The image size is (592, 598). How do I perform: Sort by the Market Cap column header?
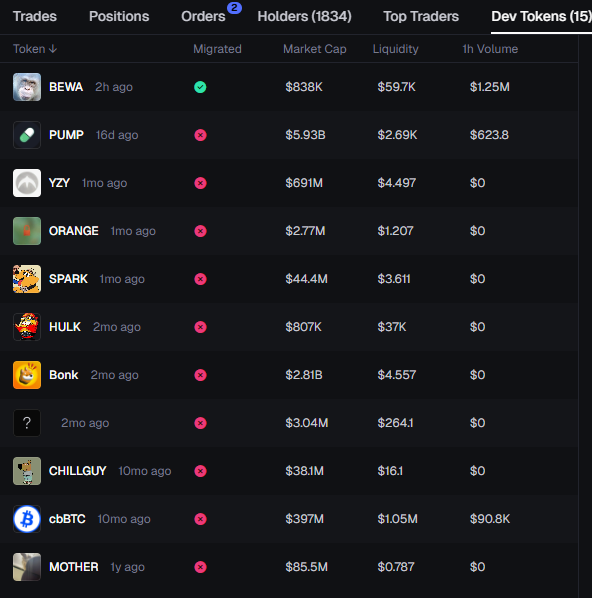[315, 49]
